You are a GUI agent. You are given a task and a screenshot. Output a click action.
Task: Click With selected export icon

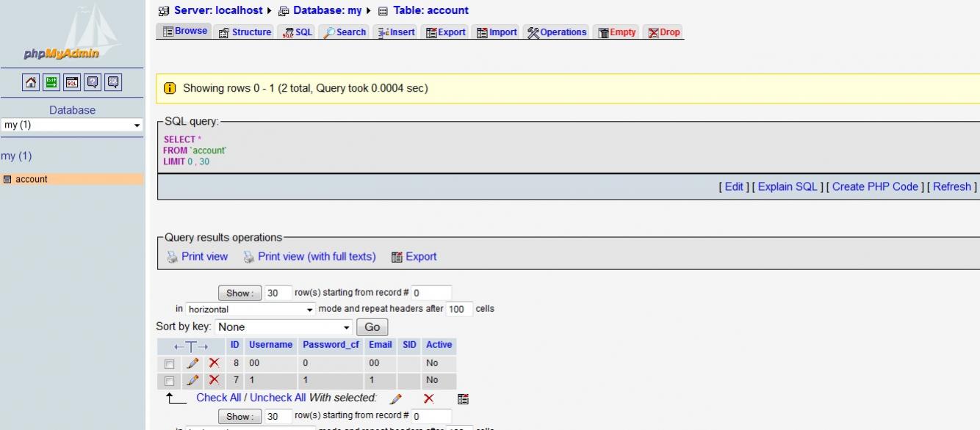coord(463,398)
